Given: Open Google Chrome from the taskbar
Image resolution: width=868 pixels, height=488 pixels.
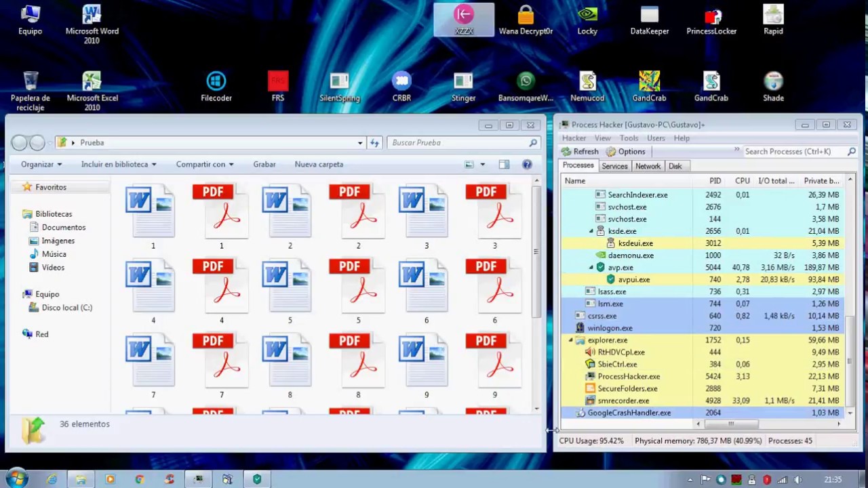Looking at the screenshot, I should pos(140,479).
